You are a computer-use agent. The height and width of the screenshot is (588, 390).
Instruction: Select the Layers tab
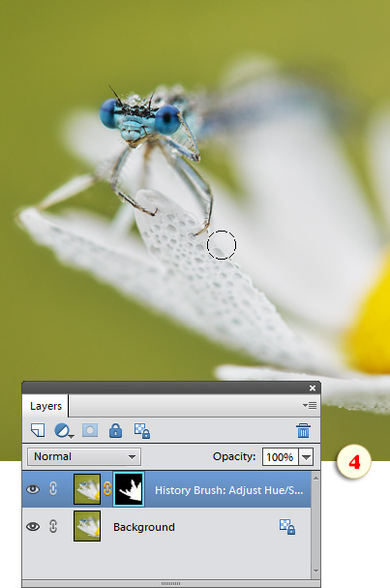coord(45,406)
